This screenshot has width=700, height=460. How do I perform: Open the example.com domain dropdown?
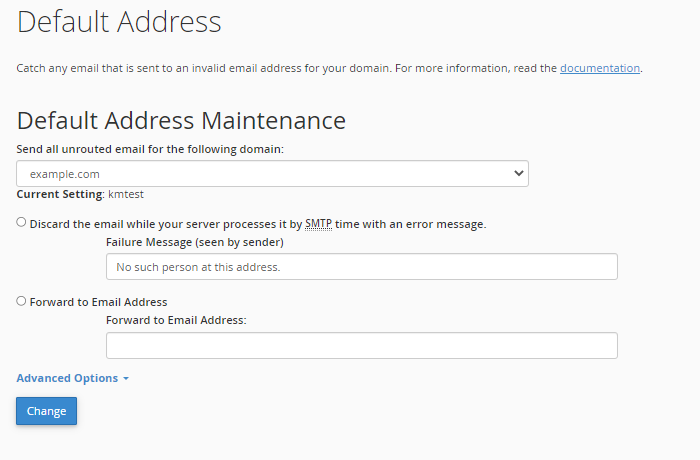272,174
